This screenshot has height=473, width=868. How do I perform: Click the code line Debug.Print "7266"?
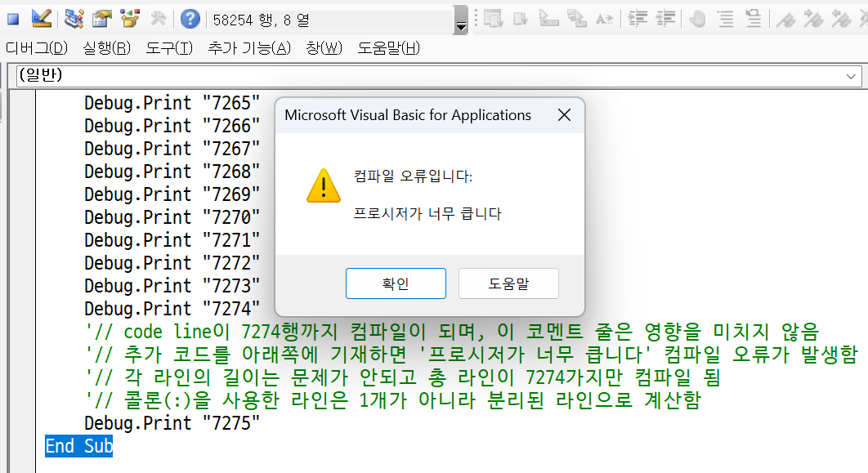coord(172,126)
